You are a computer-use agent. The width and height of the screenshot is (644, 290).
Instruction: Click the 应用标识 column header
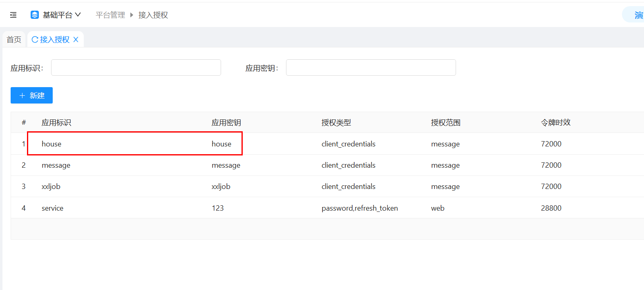[56, 123]
